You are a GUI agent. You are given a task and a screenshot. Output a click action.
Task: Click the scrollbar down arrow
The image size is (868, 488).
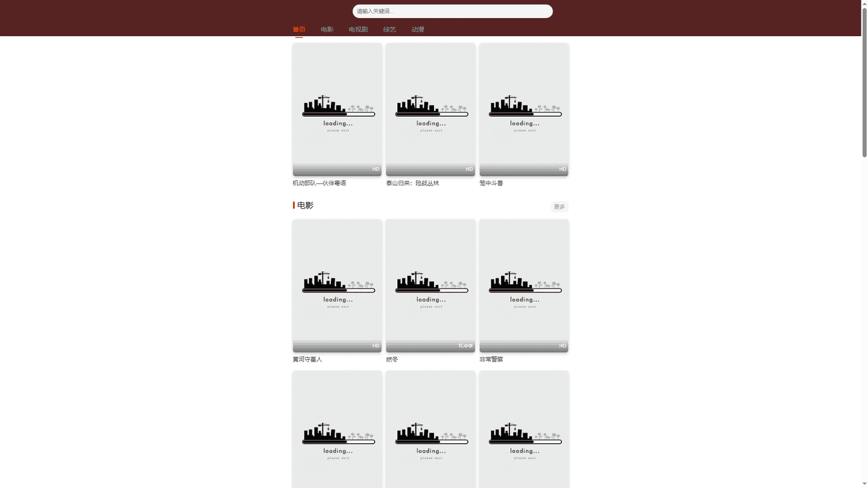[x=864, y=484]
